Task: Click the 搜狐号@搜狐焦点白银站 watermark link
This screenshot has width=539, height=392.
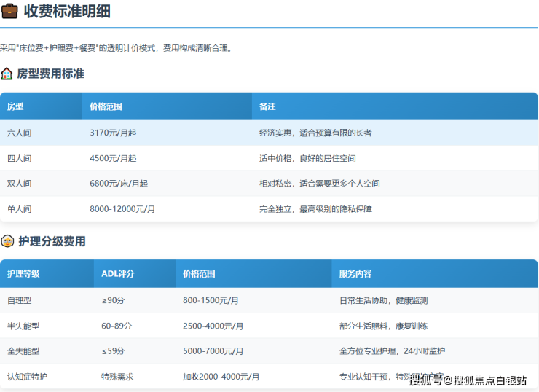Action: [471, 379]
